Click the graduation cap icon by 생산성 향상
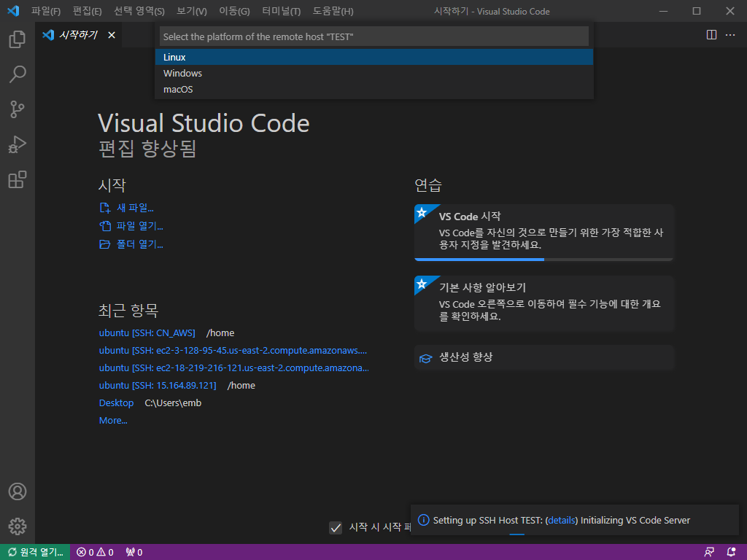 click(x=425, y=358)
